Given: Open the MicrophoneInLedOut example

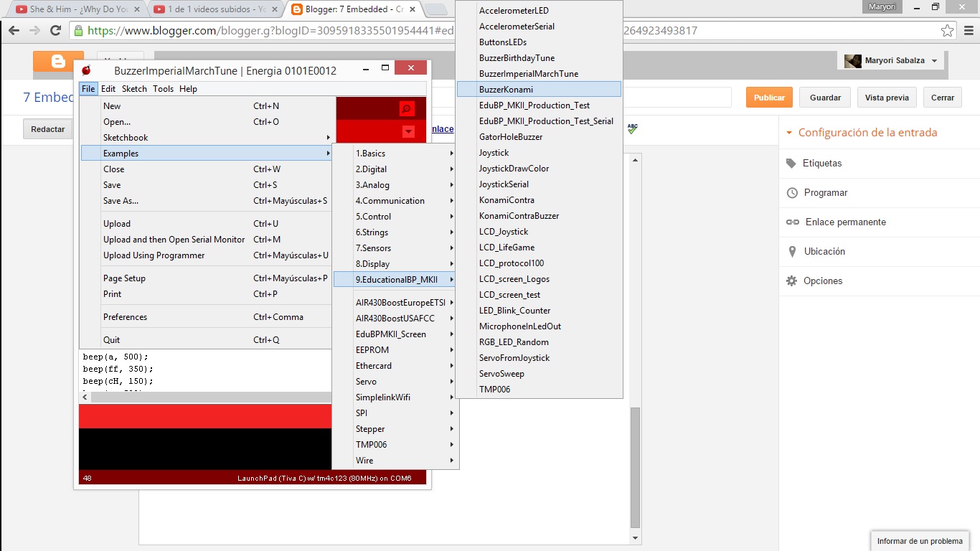Looking at the screenshot, I should point(539,326).
